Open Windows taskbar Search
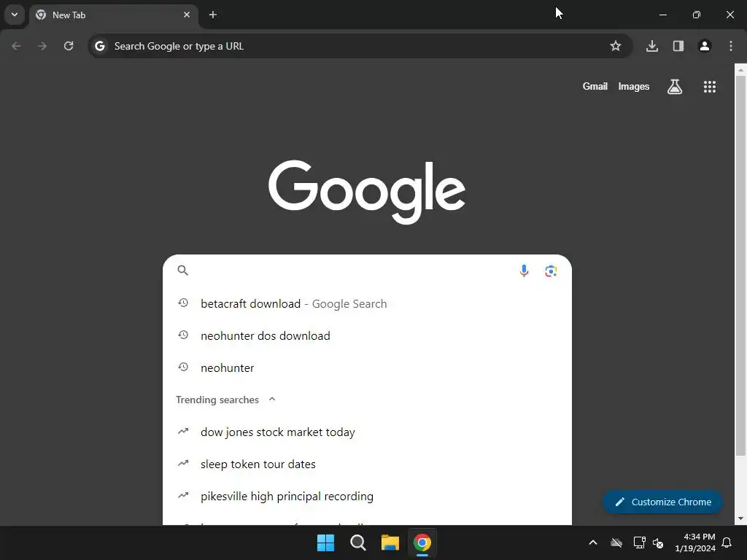 (x=357, y=542)
